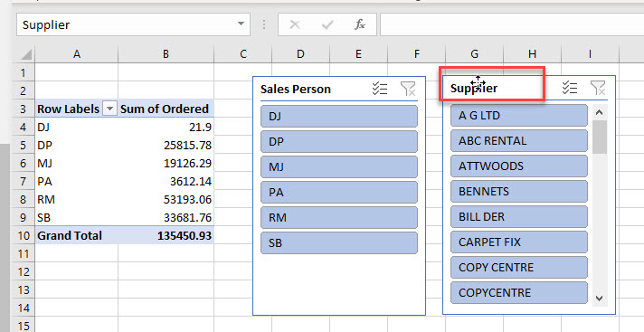Select ABC RENTAL in Supplier slicer

[519, 141]
